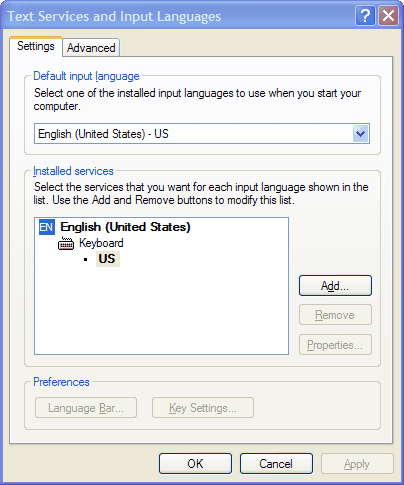Select the Keyboard tree node

[101, 243]
